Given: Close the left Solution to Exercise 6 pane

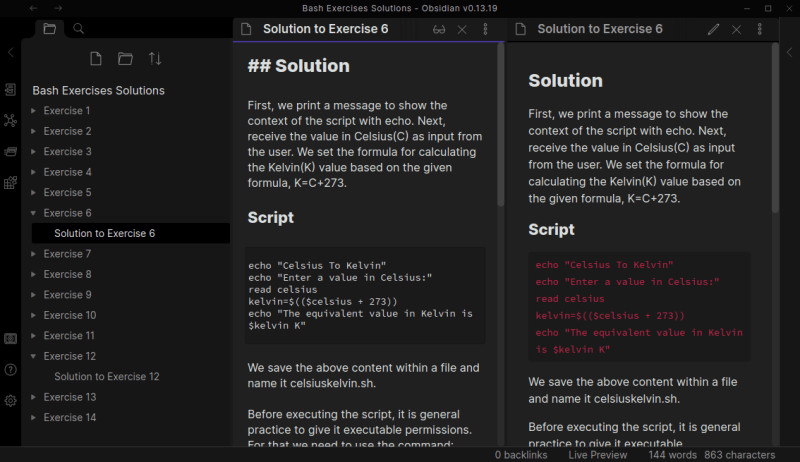Looking at the screenshot, I should point(462,29).
